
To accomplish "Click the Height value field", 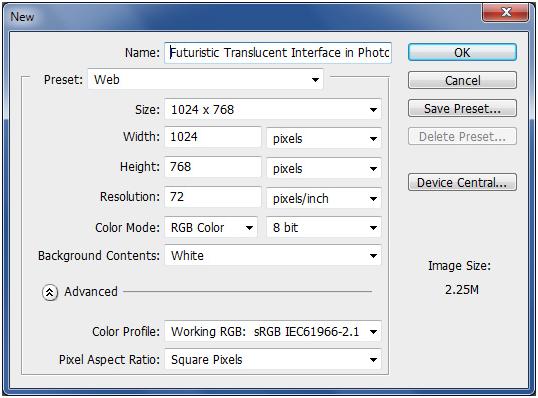I will tap(213, 167).
